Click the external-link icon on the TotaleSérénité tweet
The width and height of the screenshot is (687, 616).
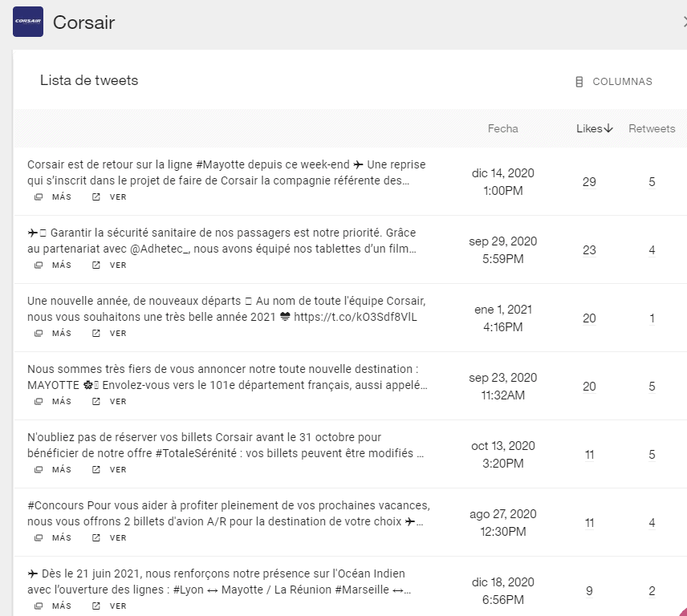(x=96, y=469)
